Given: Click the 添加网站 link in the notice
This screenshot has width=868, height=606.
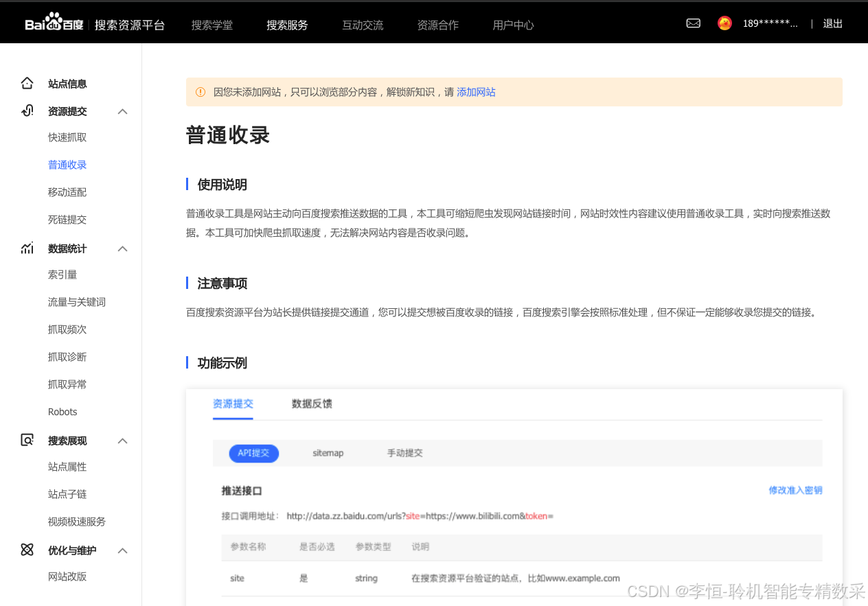Looking at the screenshot, I should coord(476,92).
